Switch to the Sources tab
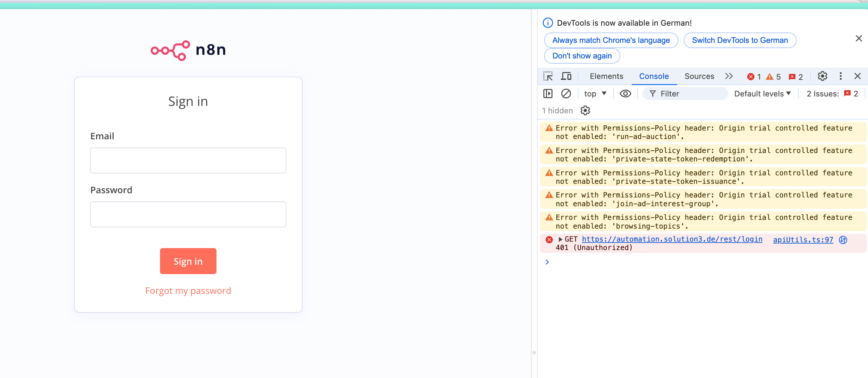This screenshot has height=378, width=868. (699, 76)
